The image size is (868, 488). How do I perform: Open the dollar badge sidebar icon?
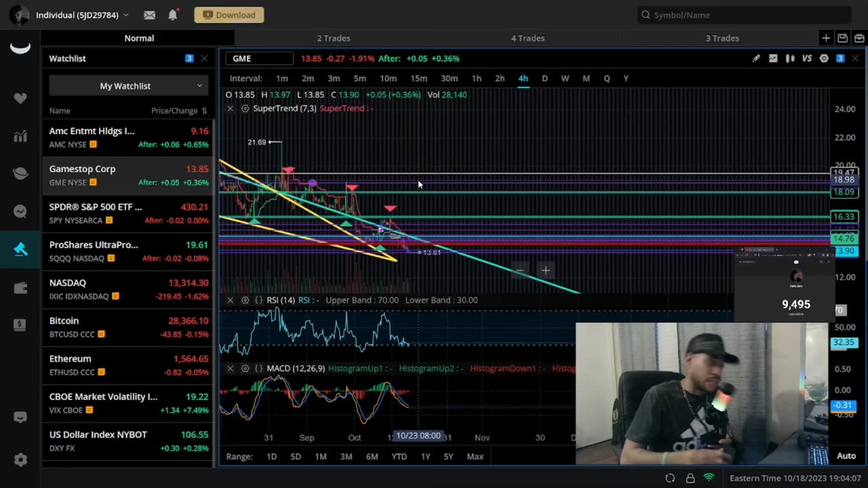tap(20, 325)
